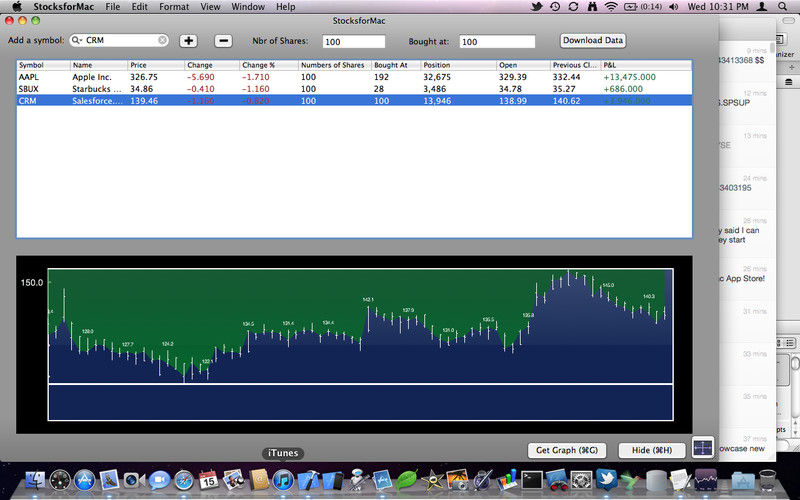Click the Hide button

pos(652,450)
